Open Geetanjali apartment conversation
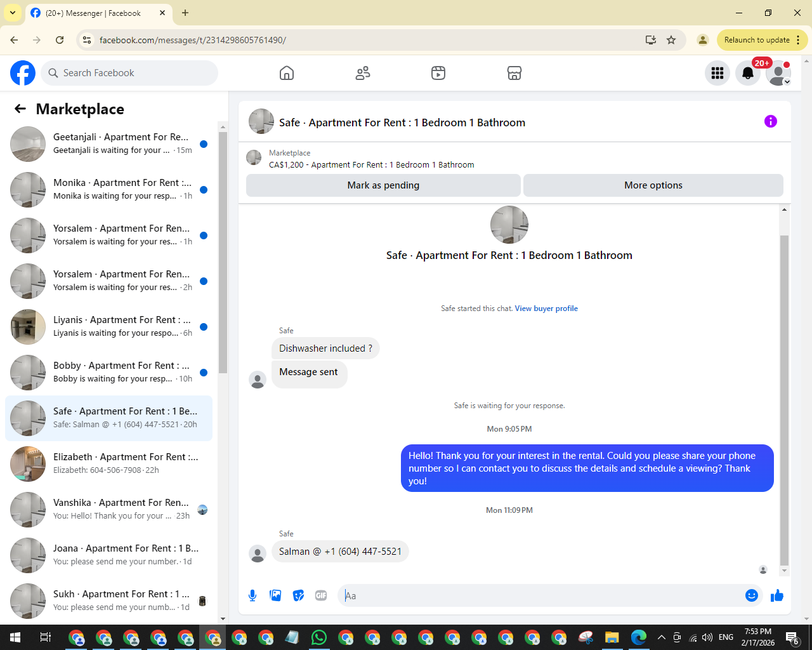 pyautogui.click(x=109, y=144)
